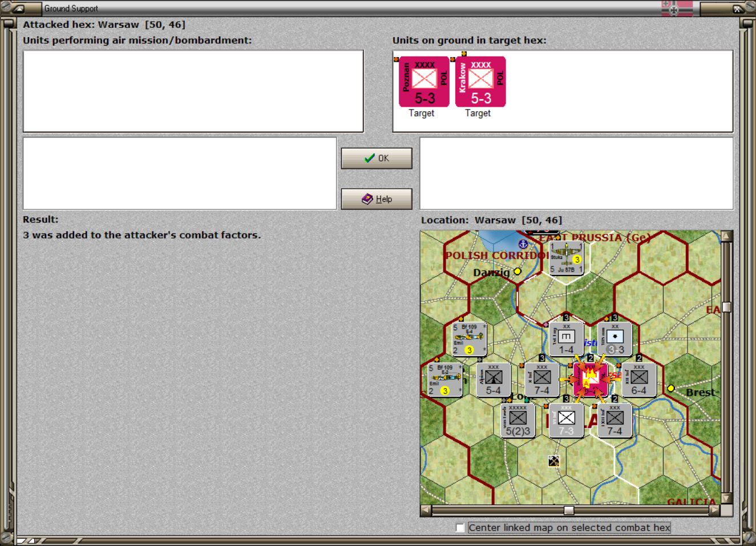Select the Poznan army 5-3 target counter

pyautogui.click(x=424, y=82)
